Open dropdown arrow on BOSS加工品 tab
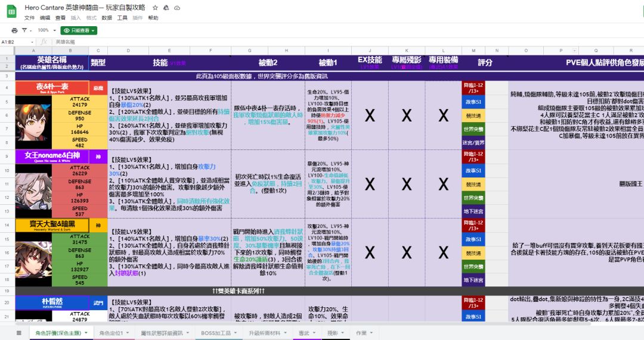This screenshot has height=340, width=644. (x=236, y=333)
